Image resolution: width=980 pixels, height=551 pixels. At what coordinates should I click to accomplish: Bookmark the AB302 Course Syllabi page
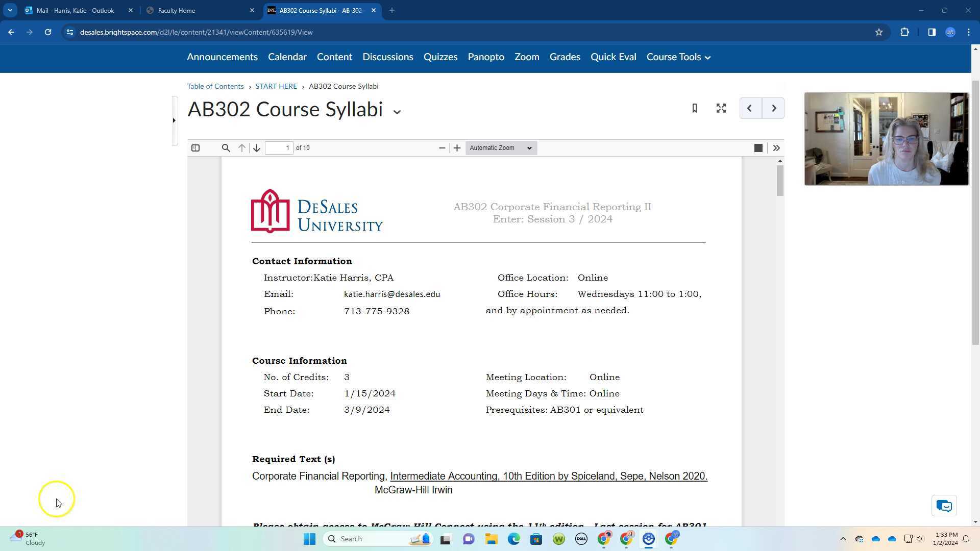694,108
